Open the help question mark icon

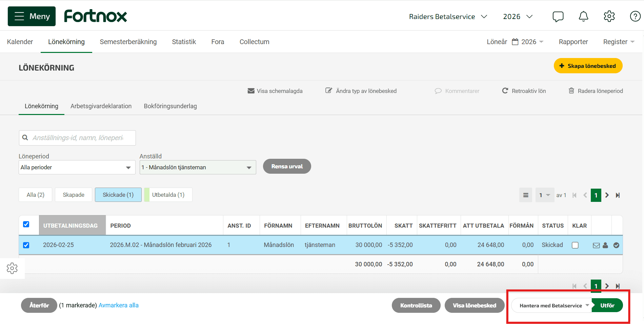[x=635, y=16]
